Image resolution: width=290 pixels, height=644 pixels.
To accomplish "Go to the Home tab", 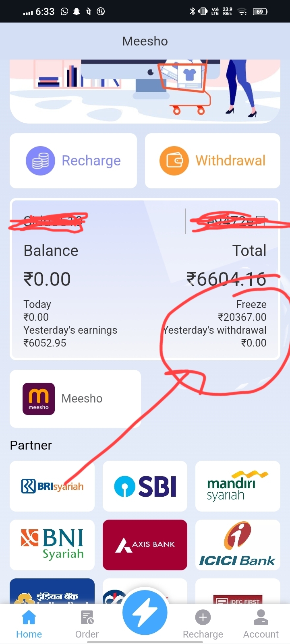I will 29,624.
